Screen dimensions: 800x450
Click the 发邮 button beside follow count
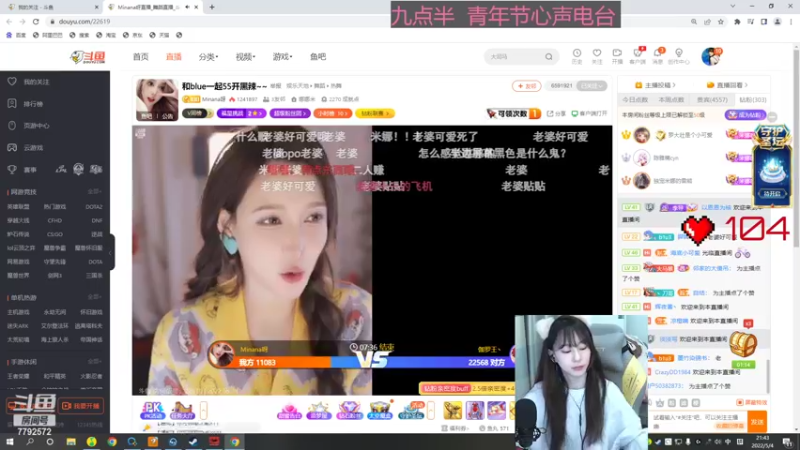pyautogui.click(x=527, y=86)
